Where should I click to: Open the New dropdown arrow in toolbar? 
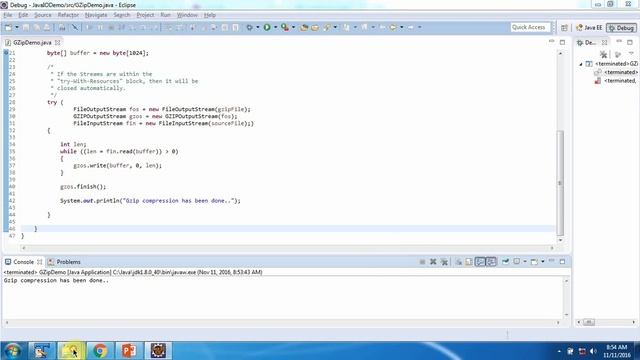coord(17,27)
